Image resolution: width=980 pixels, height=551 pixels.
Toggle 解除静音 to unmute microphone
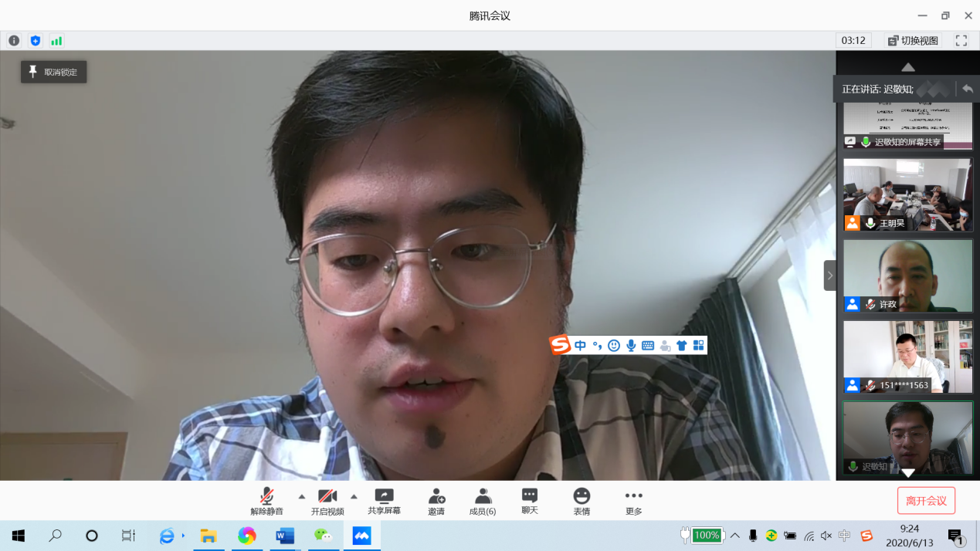pos(266,501)
